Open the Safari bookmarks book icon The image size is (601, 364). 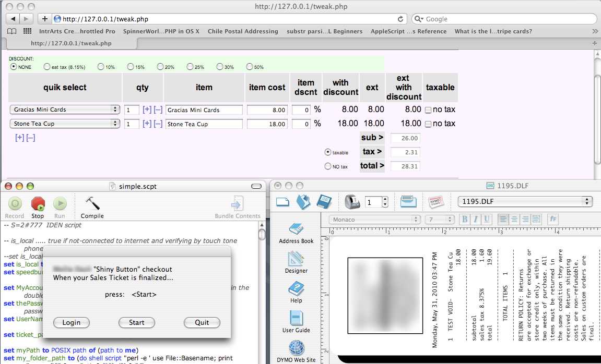tap(12, 31)
